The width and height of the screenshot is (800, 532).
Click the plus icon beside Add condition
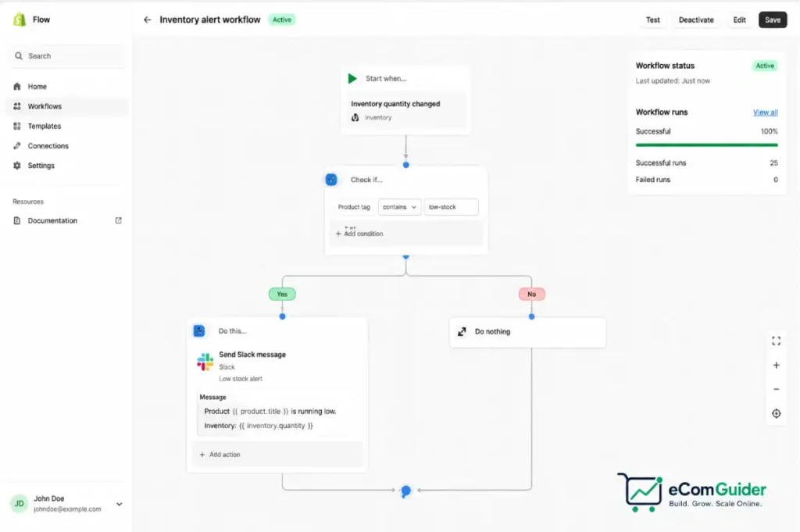pyautogui.click(x=338, y=234)
